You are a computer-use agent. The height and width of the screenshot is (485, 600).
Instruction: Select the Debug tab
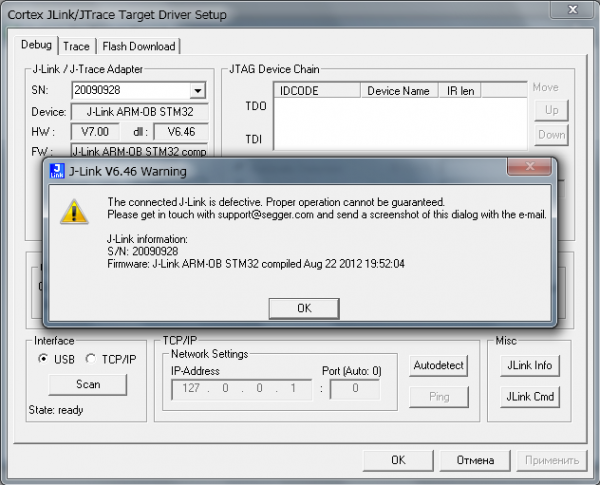click(35, 45)
